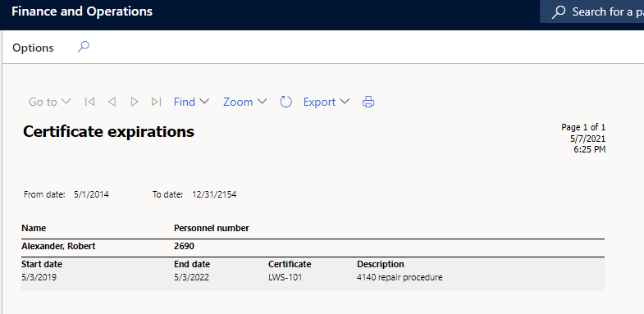Click the personnel number 2690

(x=184, y=246)
